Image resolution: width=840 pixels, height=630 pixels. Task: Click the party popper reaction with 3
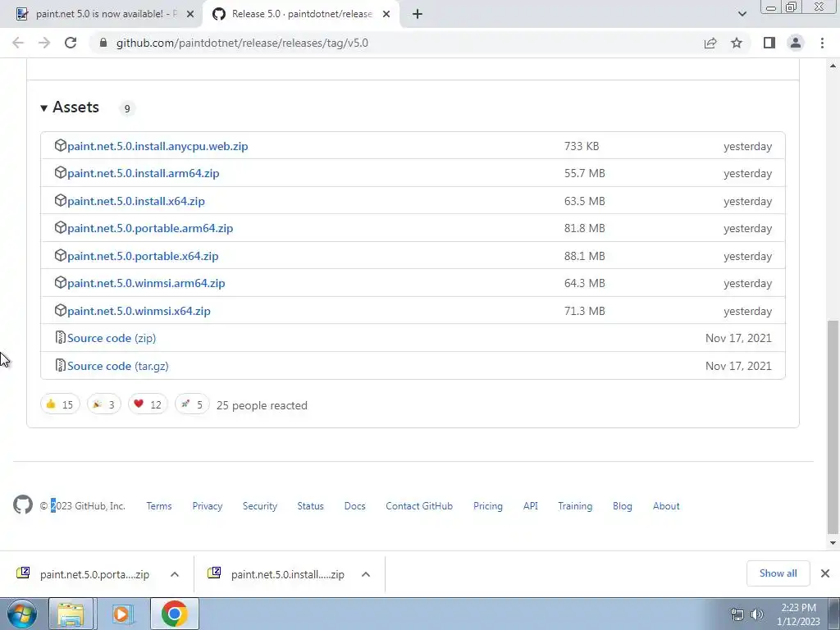point(104,404)
